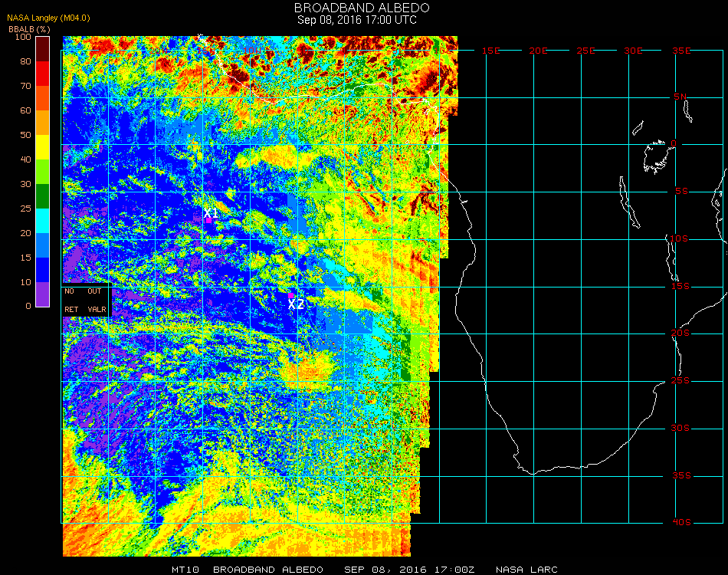The image size is (728, 575).
Task: Pick the orange 50-60% legend swatch
Action: tap(43, 123)
